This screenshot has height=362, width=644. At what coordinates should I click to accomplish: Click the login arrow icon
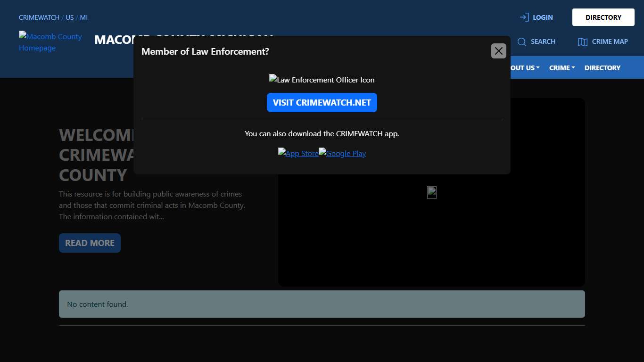click(x=524, y=17)
